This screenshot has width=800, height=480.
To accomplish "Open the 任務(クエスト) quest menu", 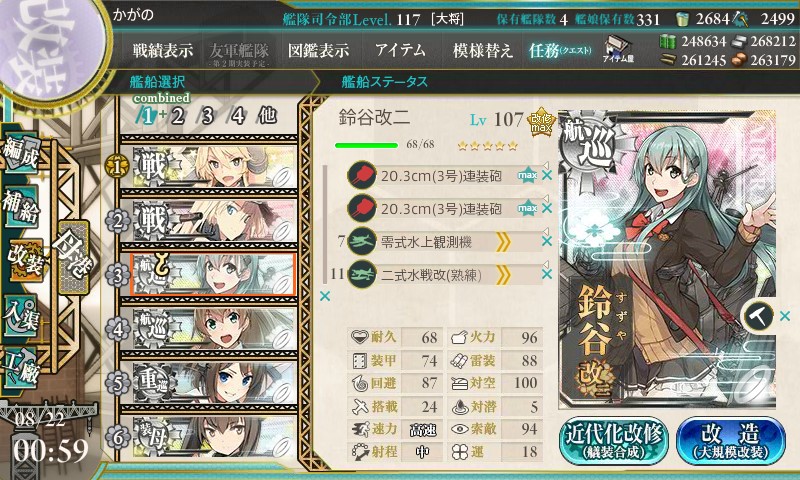I will 560,50.
